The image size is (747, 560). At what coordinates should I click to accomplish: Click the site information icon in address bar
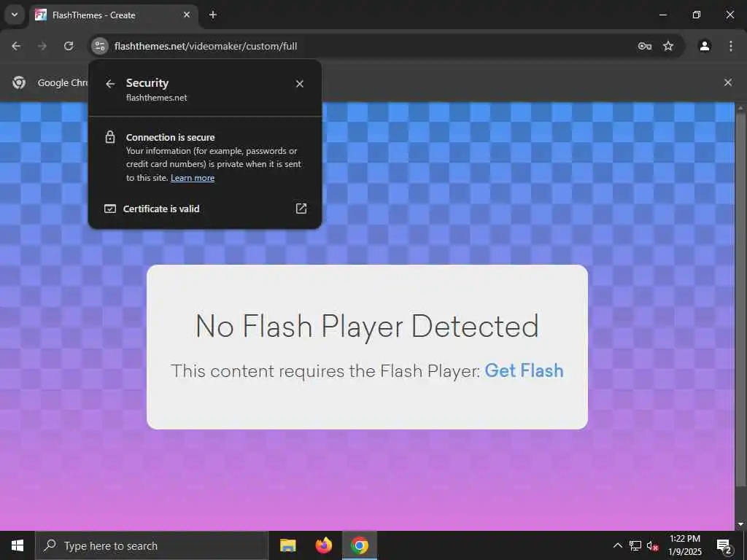99,46
